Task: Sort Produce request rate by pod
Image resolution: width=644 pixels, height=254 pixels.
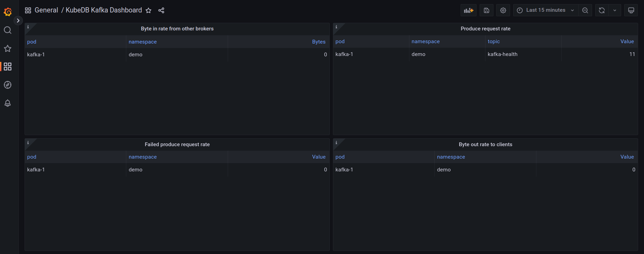Action: [340, 41]
